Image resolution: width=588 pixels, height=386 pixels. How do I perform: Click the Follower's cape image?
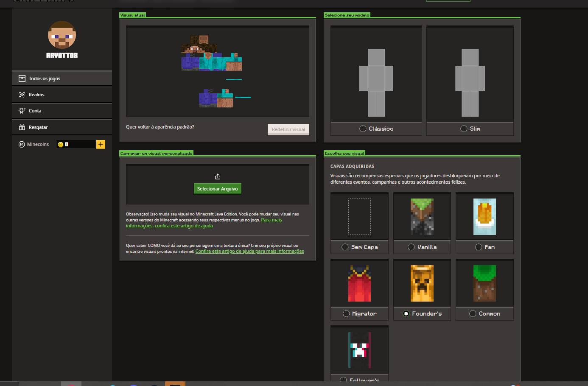pos(359,350)
